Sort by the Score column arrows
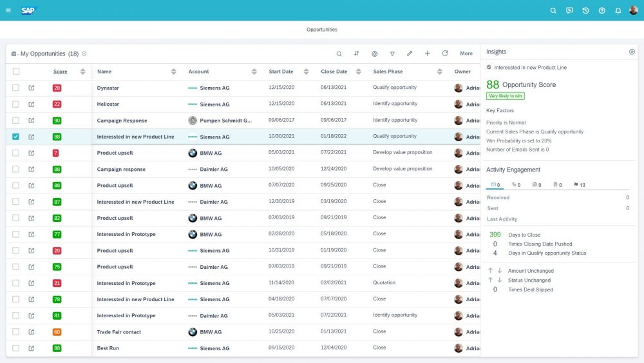 82,72
